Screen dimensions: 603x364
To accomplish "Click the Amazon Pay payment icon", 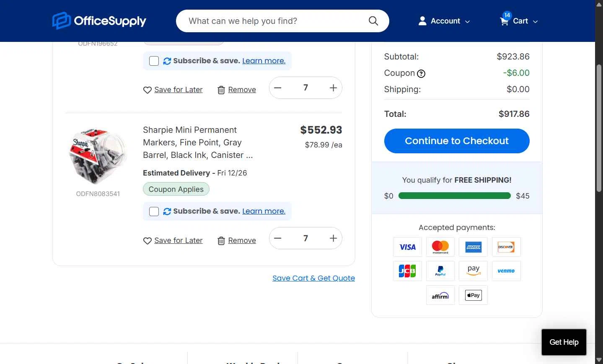I will pos(474,271).
